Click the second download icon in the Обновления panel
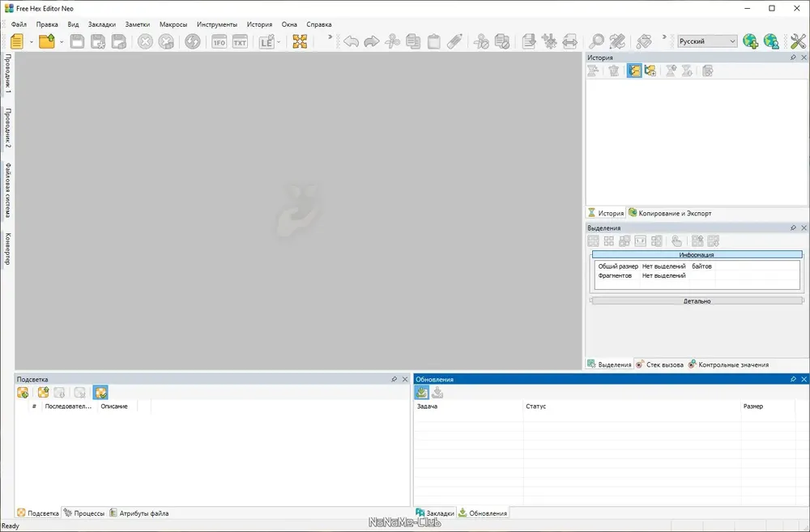 click(x=437, y=393)
